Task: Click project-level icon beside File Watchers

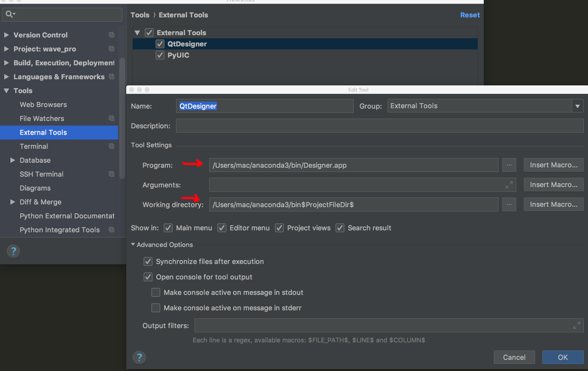Action: pos(112,118)
